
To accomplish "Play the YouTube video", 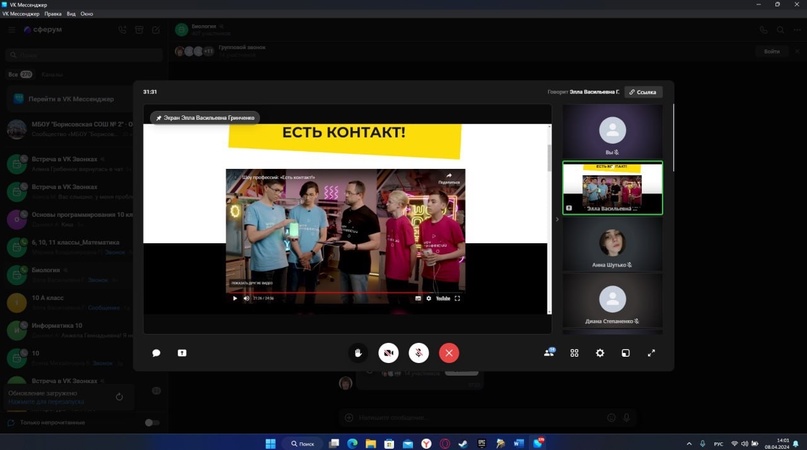I will [x=235, y=298].
